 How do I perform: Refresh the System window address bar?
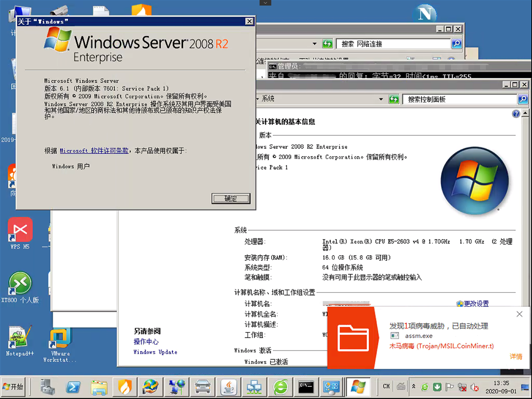tap(394, 100)
